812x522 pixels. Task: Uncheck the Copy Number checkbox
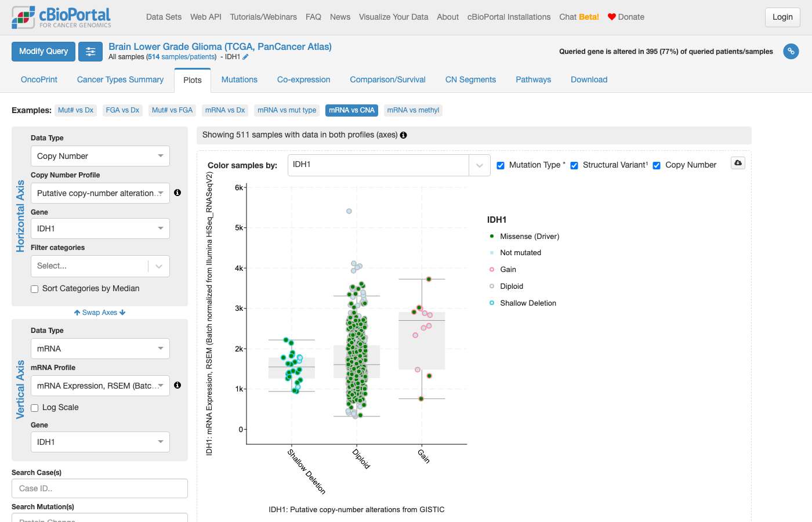click(x=657, y=165)
